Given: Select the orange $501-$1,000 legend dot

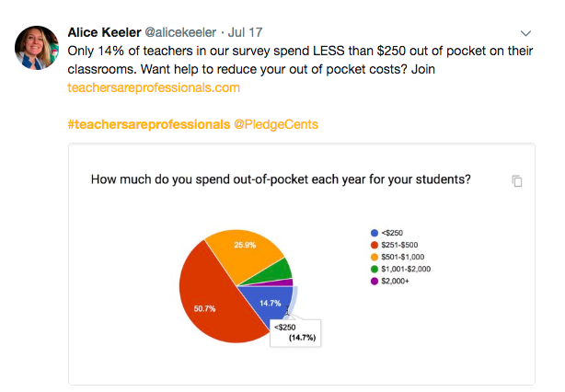Looking at the screenshot, I should pyautogui.click(x=375, y=257).
